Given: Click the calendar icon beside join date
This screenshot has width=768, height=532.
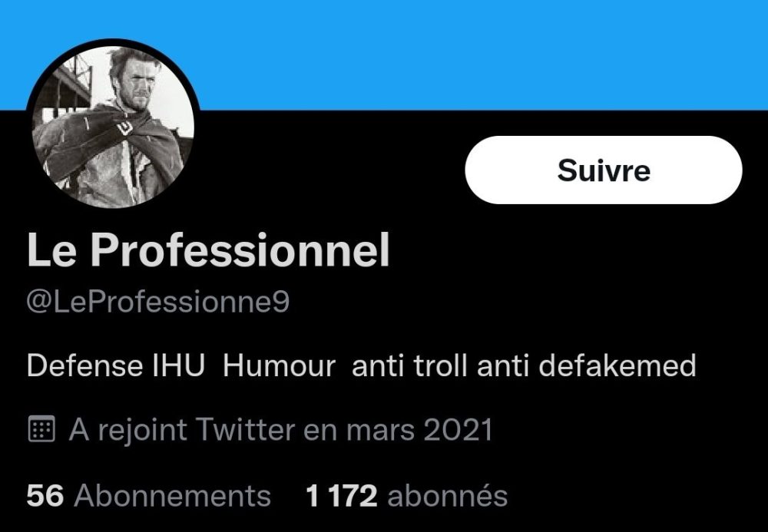Looking at the screenshot, I should click(x=41, y=429).
